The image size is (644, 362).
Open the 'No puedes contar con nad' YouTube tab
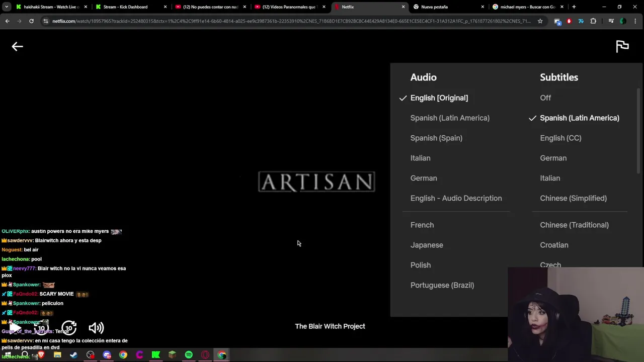pos(210,7)
